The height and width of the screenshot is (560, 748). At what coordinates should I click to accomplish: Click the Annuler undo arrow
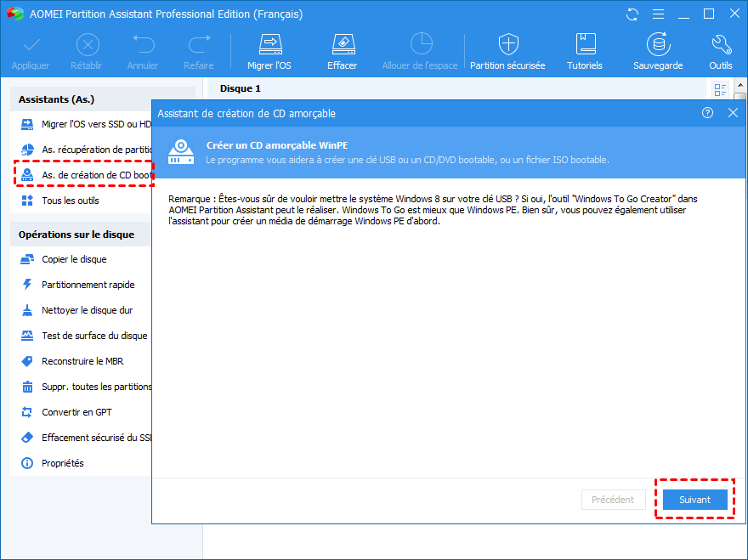[x=143, y=44]
